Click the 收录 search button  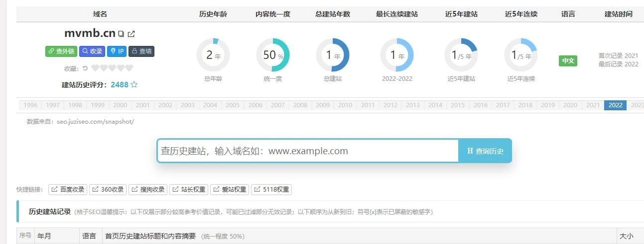[x=92, y=51]
